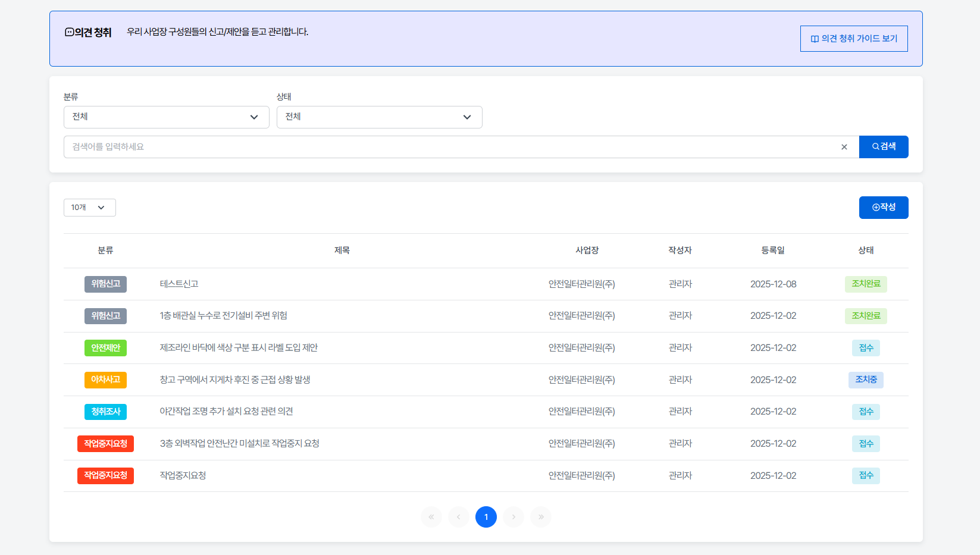Clear the search field using the X icon
The height and width of the screenshot is (555, 980).
(844, 146)
